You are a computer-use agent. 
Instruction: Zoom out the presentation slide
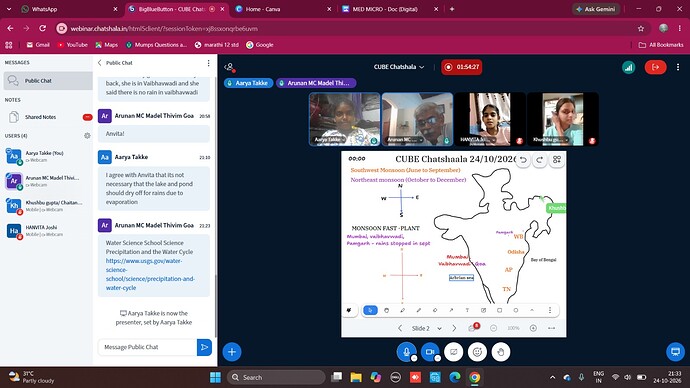(494, 328)
